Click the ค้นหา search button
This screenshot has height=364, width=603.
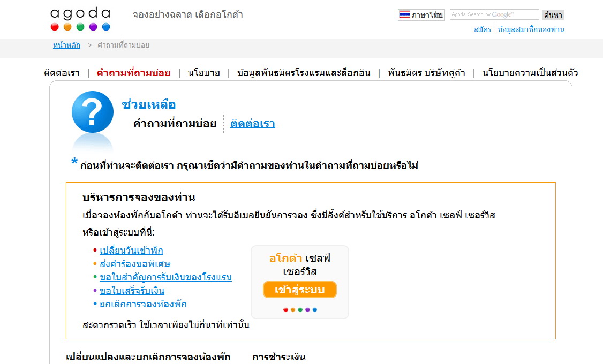pyautogui.click(x=553, y=15)
